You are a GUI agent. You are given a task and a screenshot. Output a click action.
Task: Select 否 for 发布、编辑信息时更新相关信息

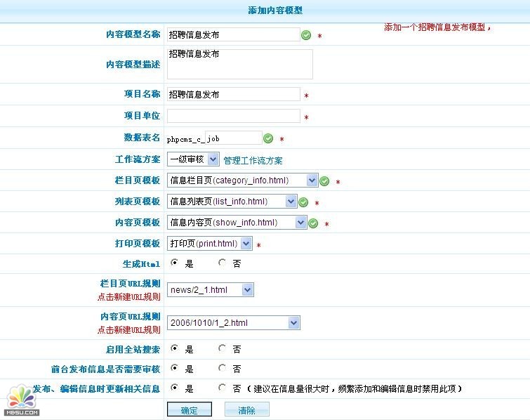[x=223, y=388]
